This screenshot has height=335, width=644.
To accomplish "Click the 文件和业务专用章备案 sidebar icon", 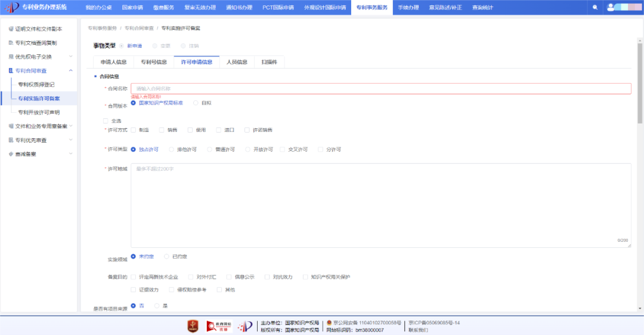I will [11, 127].
